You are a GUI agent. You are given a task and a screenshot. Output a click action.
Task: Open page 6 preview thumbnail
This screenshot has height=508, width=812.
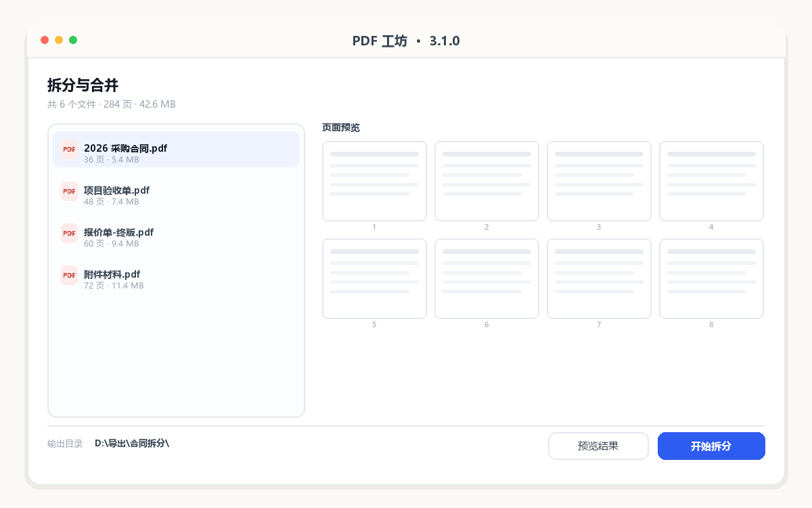[x=487, y=278]
